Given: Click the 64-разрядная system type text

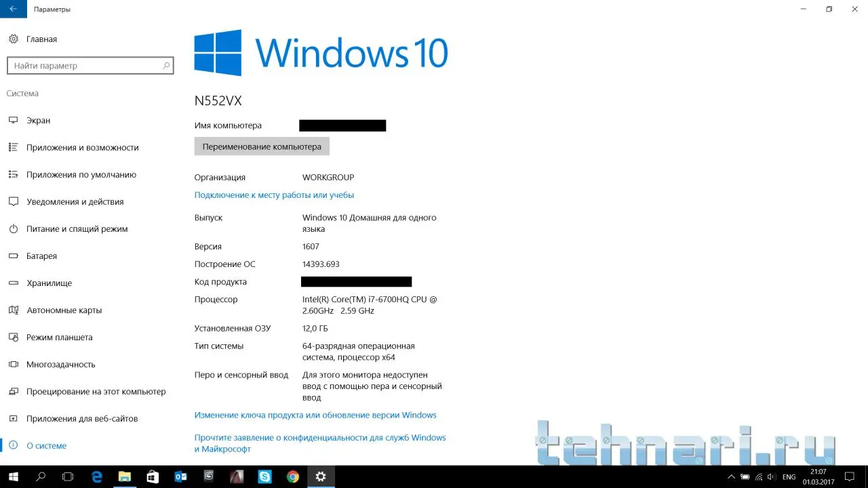Looking at the screenshot, I should (x=359, y=352).
